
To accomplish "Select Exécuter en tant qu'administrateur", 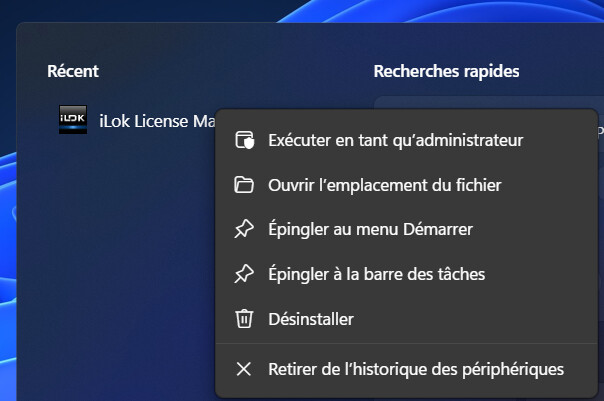I will click(395, 141).
